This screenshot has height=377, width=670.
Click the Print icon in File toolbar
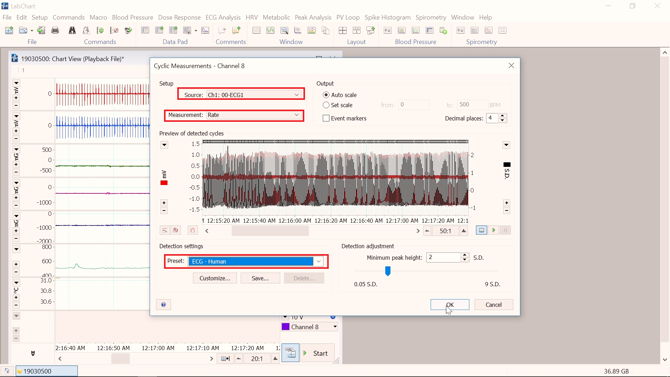pos(55,30)
